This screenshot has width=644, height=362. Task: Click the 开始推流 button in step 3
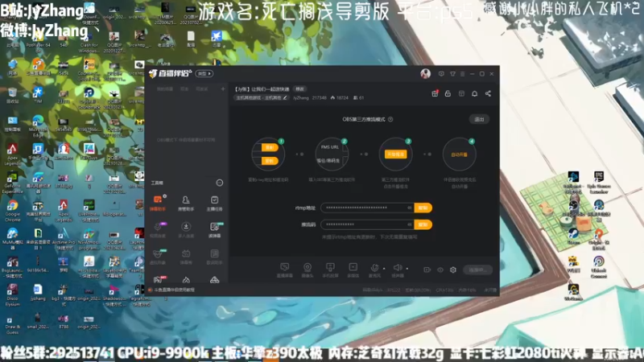(x=395, y=154)
